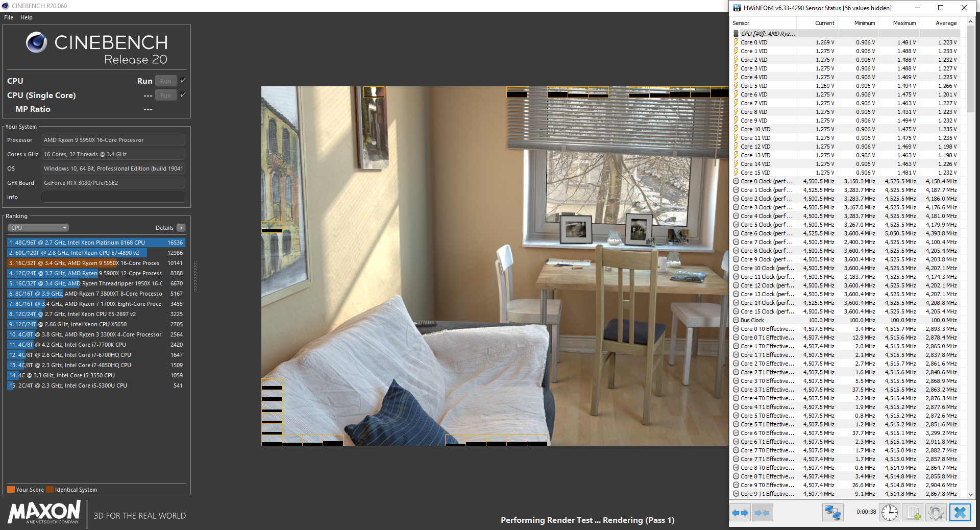The image size is (980, 530).
Task: Select ranking row AMD Ryzen 7 3800XT 8-Core
Action: (x=96, y=294)
